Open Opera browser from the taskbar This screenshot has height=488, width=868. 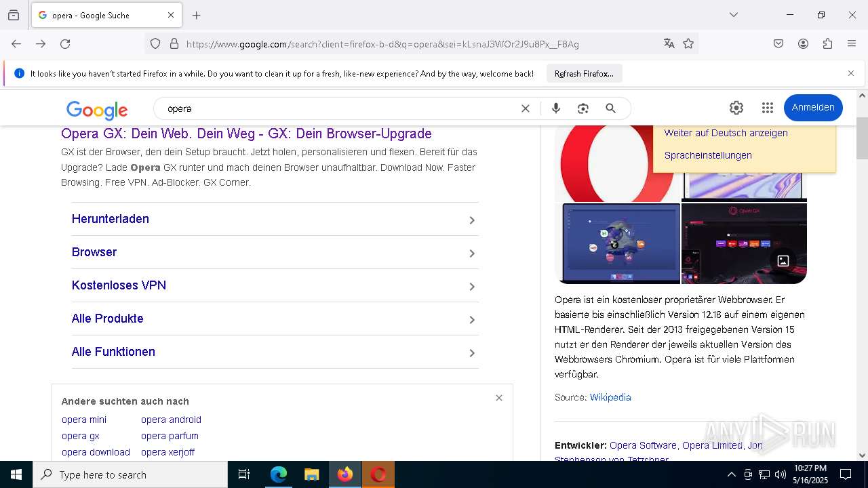[378, 474]
